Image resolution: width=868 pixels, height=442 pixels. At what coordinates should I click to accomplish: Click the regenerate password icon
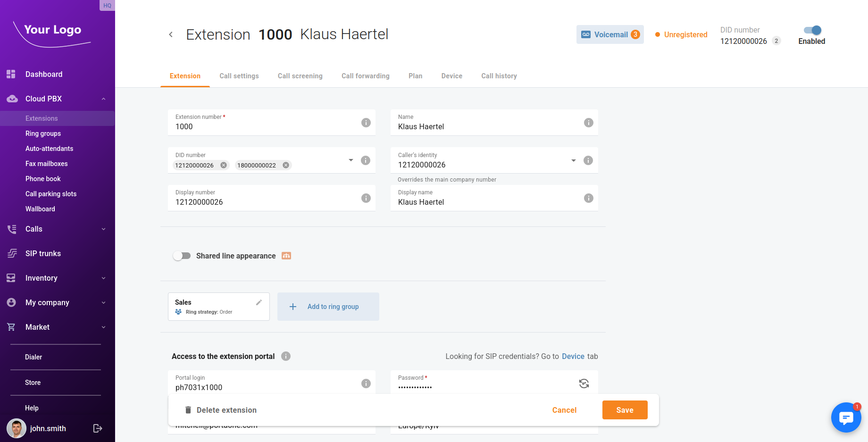click(x=584, y=384)
